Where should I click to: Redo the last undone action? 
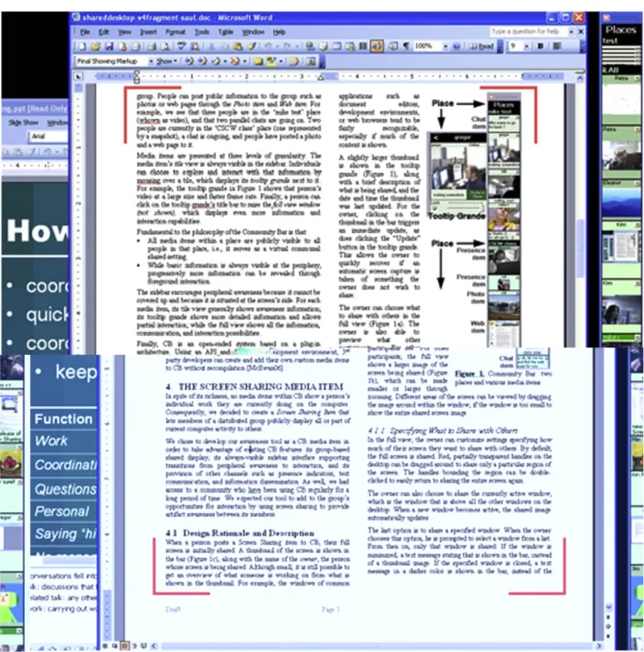(287, 46)
